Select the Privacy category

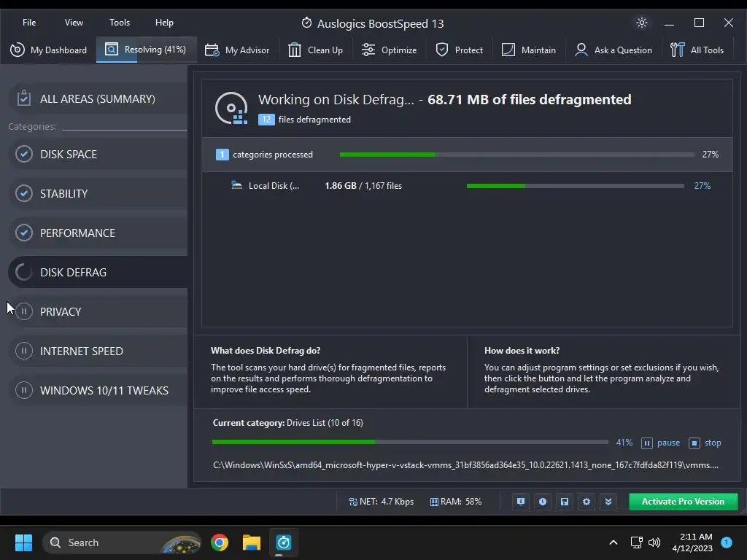(x=98, y=311)
